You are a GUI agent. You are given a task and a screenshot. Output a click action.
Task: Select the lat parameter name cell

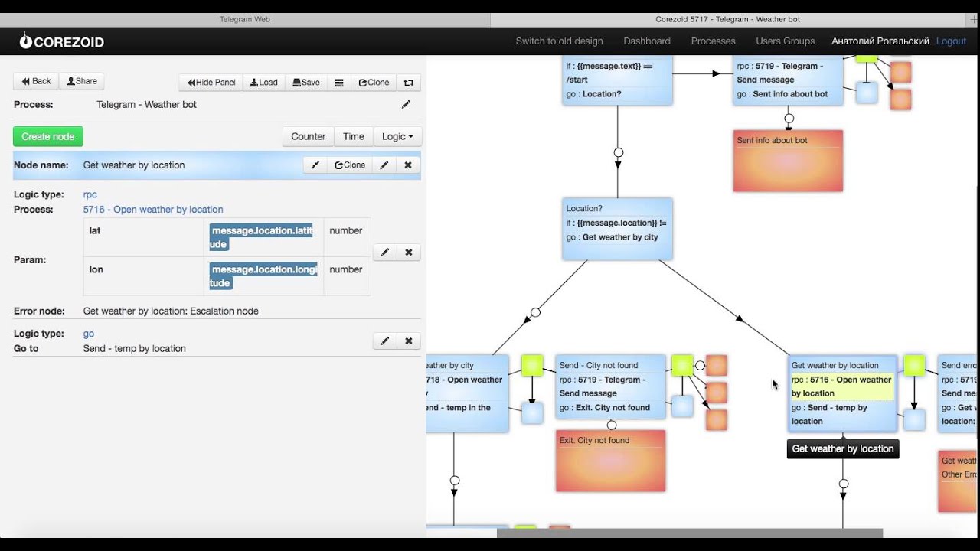coord(144,237)
